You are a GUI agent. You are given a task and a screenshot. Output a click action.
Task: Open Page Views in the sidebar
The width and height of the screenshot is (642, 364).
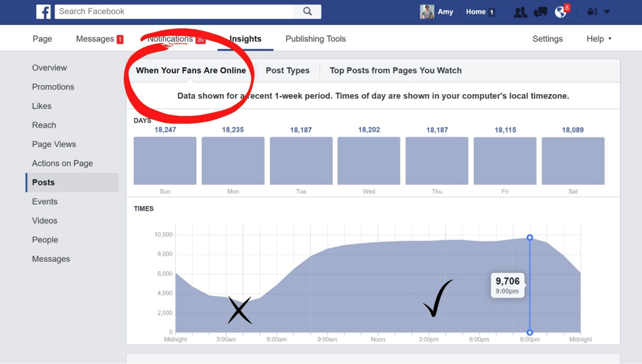[54, 144]
